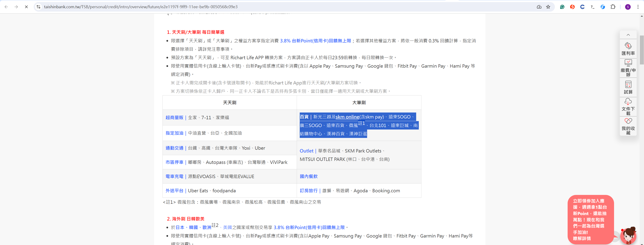Open the blue swirl extension icon
Viewport: 644px width, 245px height.
point(603,7)
